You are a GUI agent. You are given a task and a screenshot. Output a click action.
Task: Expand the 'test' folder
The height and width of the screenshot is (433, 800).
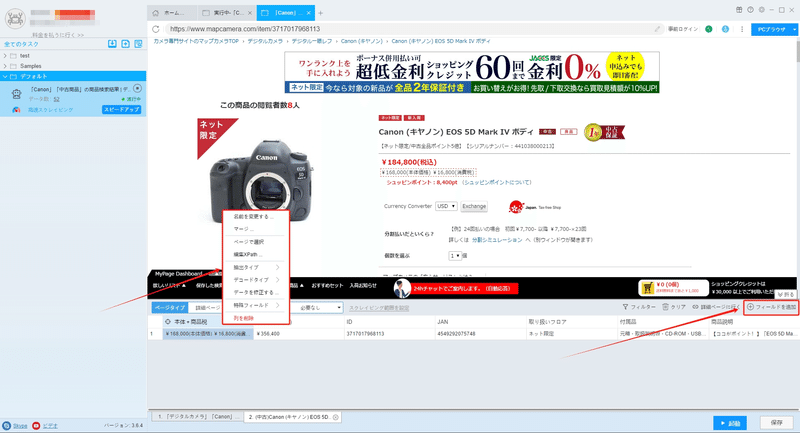click(x=5, y=56)
